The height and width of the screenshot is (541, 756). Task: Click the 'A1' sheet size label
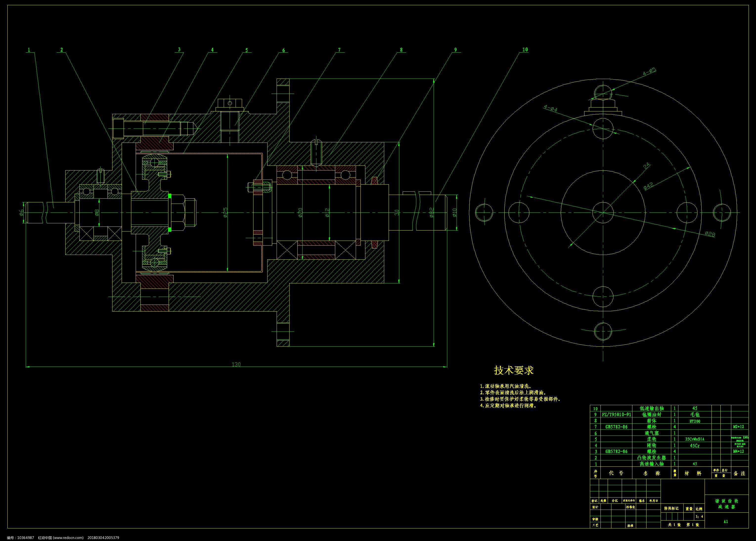(726, 522)
